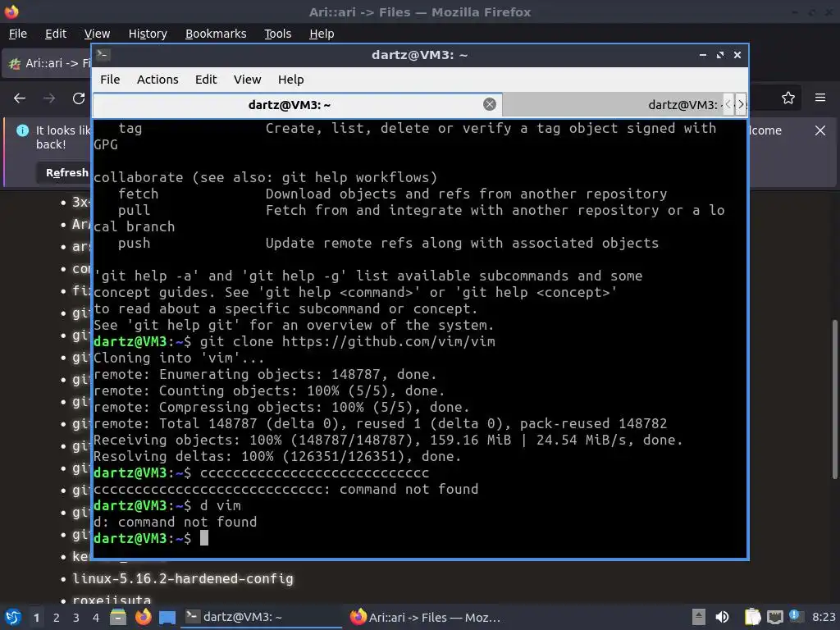This screenshot has width=840, height=630.
Task: Open the terminal View menu
Action: 247,80
